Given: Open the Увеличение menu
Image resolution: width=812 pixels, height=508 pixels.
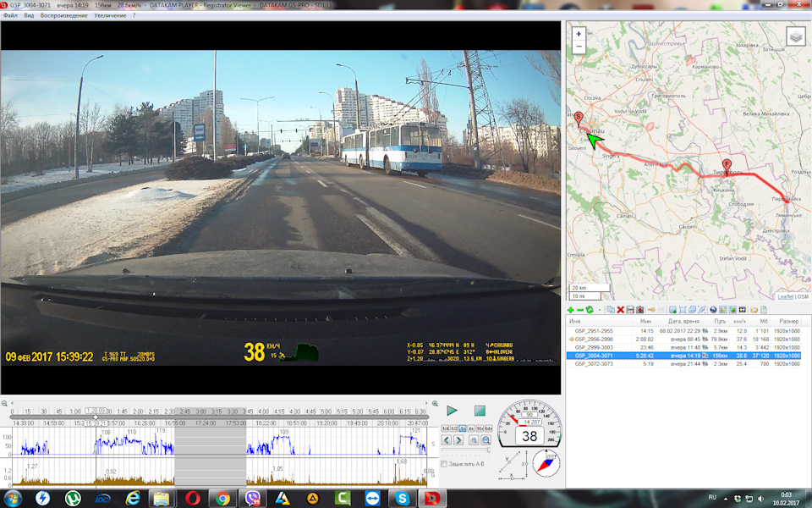Looking at the screenshot, I should (110, 15).
